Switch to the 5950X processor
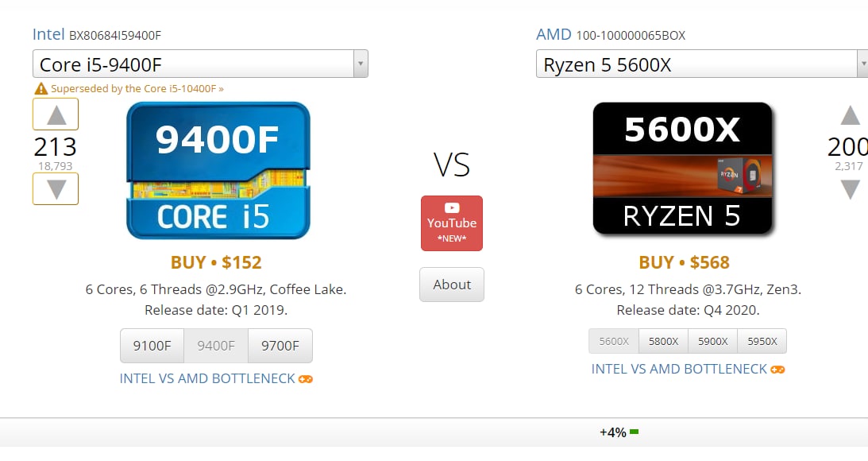This screenshot has height=461, width=868. [762, 341]
